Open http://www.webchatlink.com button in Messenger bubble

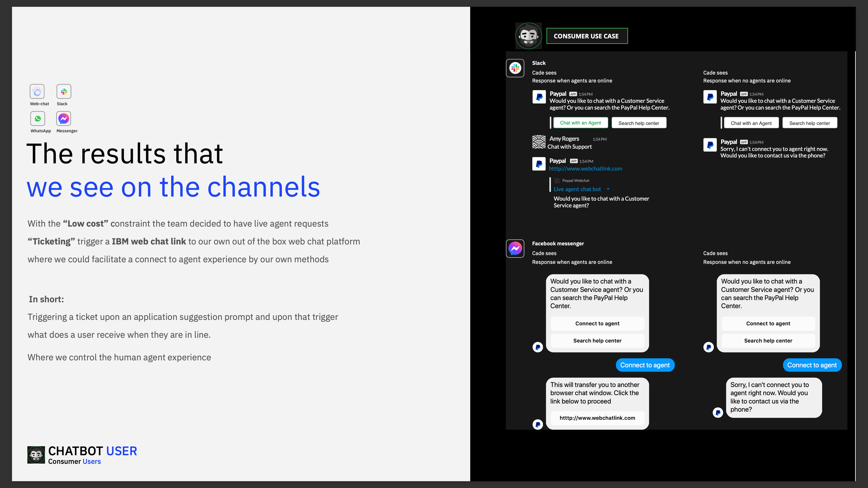point(597,418)
